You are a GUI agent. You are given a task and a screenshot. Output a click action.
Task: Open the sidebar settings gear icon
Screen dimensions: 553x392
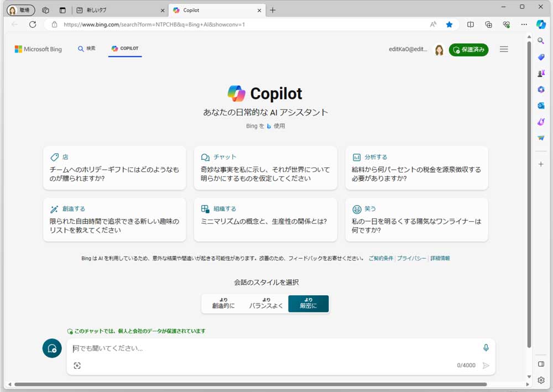pos(540,380)
